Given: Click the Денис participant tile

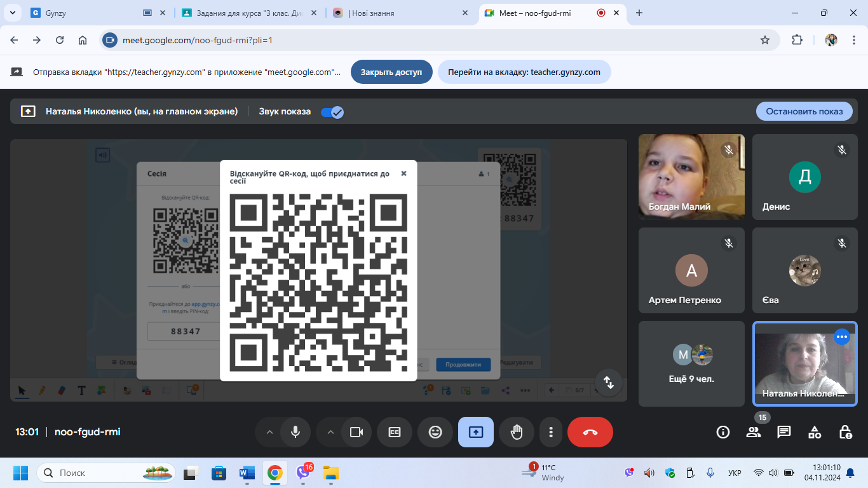Looking at the screenshot, I should coord(805,177).
